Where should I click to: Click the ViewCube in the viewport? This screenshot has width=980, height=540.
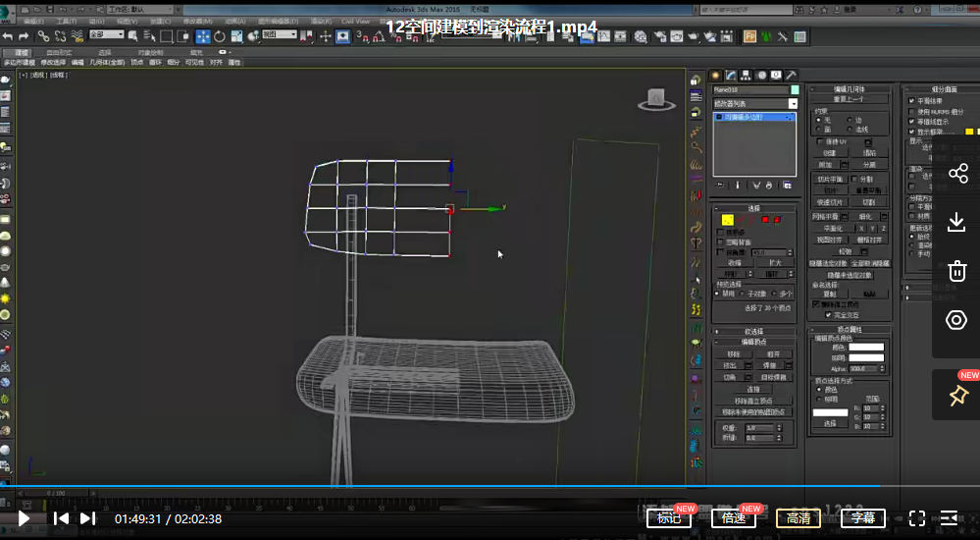[654, 99]
